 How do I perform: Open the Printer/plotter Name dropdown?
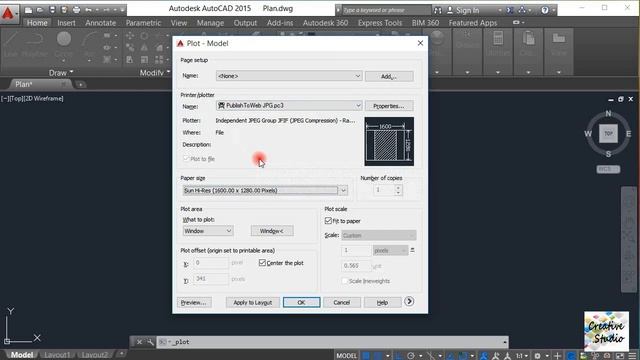pyautogui.click(x=289, y=106)
